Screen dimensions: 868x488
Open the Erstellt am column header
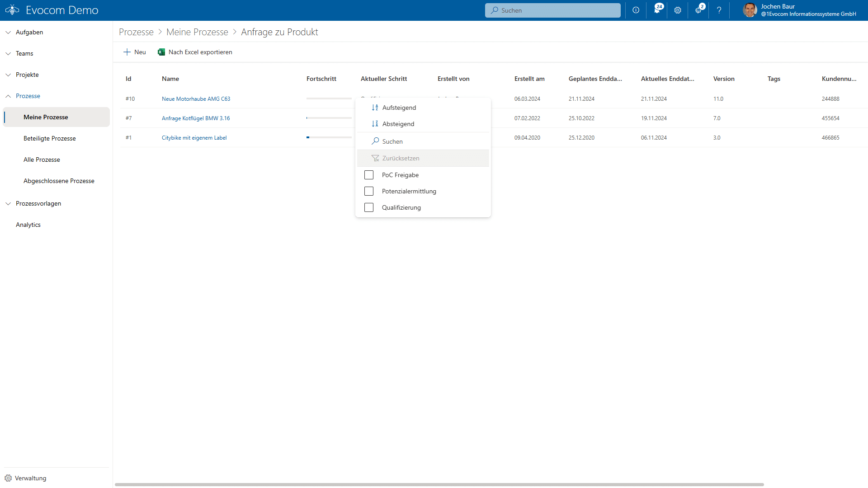529,79
